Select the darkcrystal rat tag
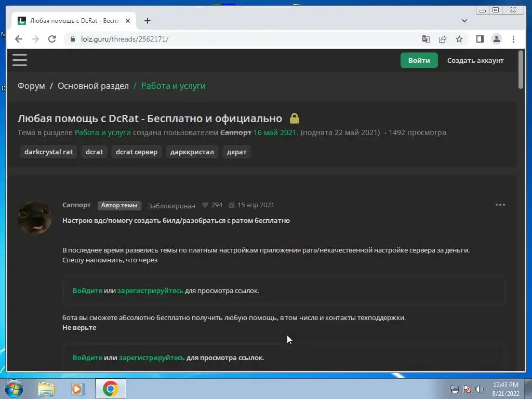Screen dimensions: 532x399 [48, 152]
